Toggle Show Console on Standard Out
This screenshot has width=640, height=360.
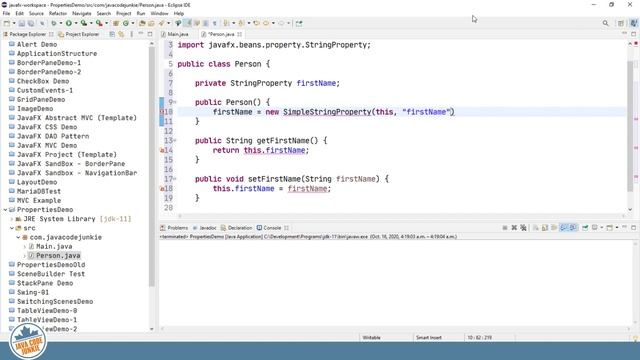[x=564, y=228]
